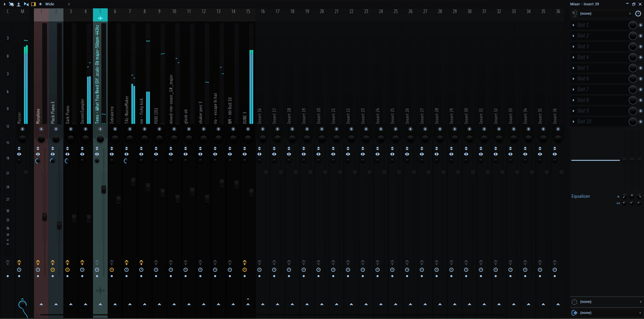This screenshot has width=644, height=319.
Task: Swap left/right channels on DUNE 3 track
Action: point(245,154)
